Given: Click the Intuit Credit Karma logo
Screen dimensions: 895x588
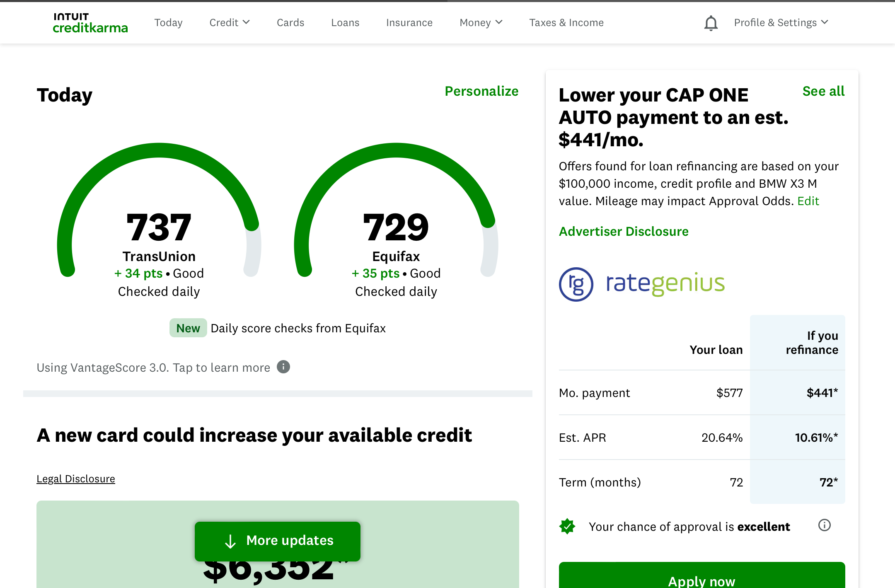Looking at the screenshot, I should click(x=90, y=23).
